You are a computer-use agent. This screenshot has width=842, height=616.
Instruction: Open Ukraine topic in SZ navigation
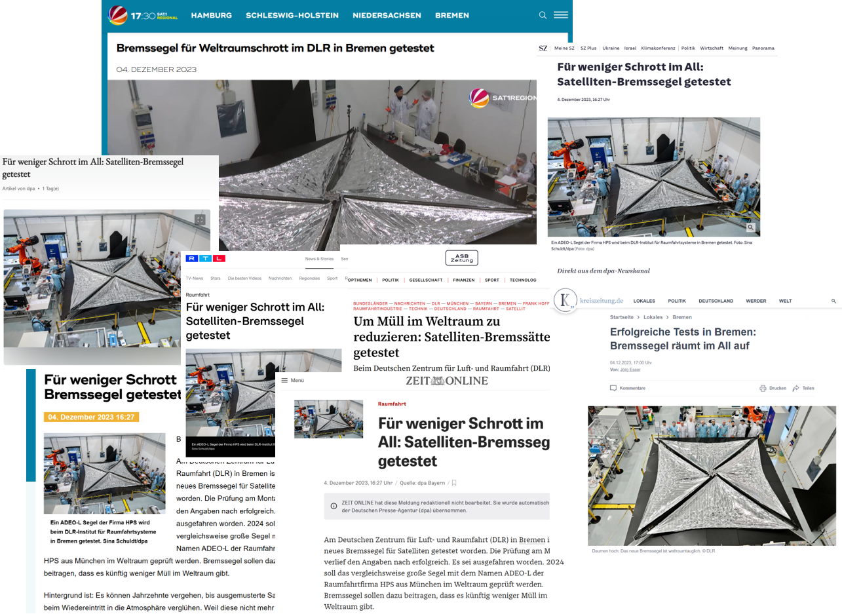tap(611, 48)
